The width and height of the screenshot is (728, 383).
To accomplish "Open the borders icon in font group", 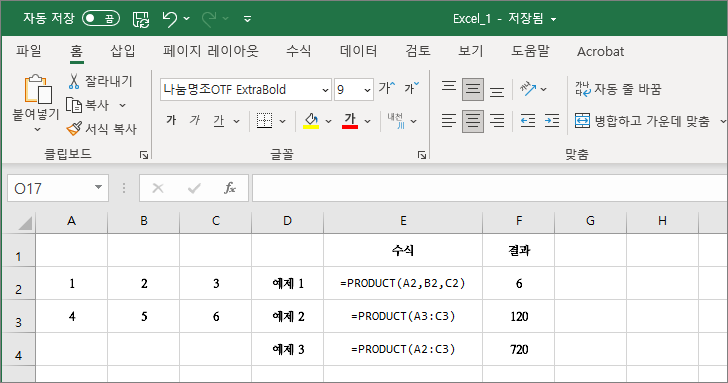I will tap(265, 121).
